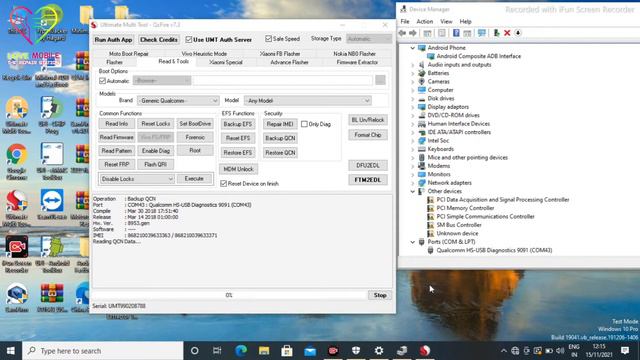
Task: Open the File menu in Device Manager
Action: coord(405,21)
